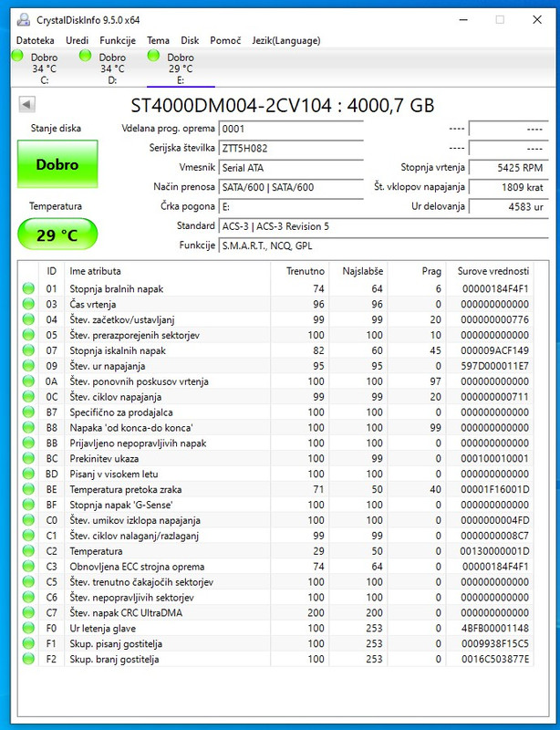Screen dimensions: 560x730
Task: Click the Surove vrednosti column header
Action: click(x=490, y=271)
